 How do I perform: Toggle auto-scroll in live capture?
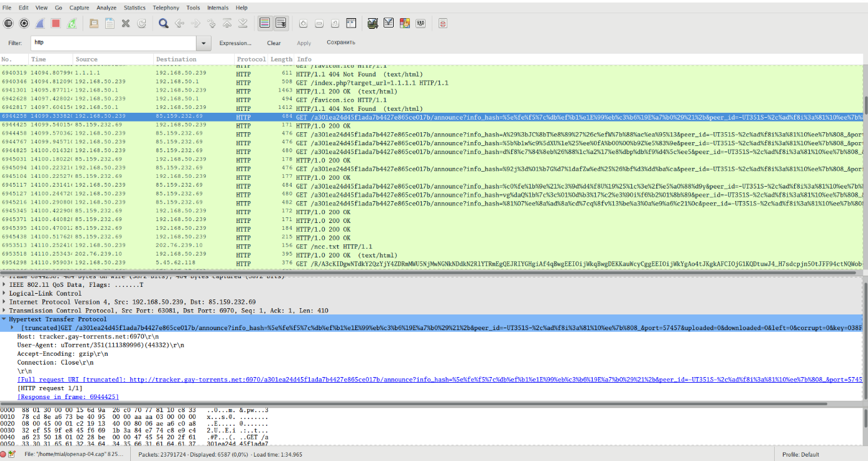[x=281, y=23]
